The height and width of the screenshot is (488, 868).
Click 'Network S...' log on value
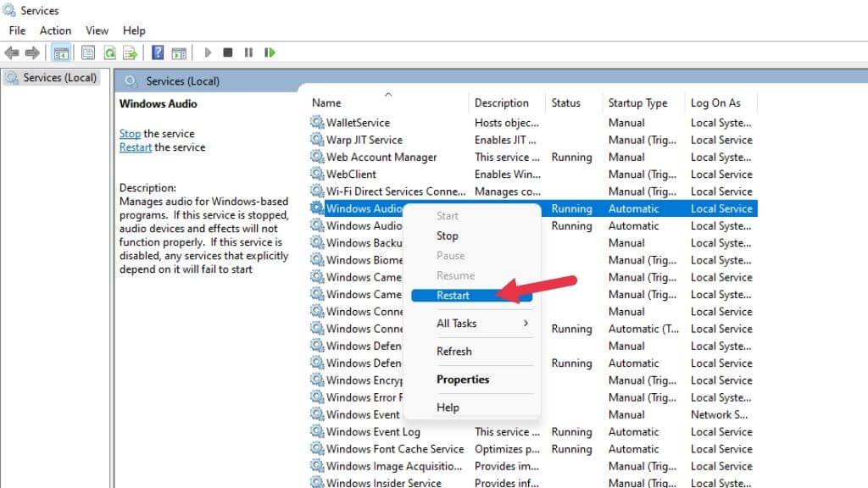coord(719,413)
